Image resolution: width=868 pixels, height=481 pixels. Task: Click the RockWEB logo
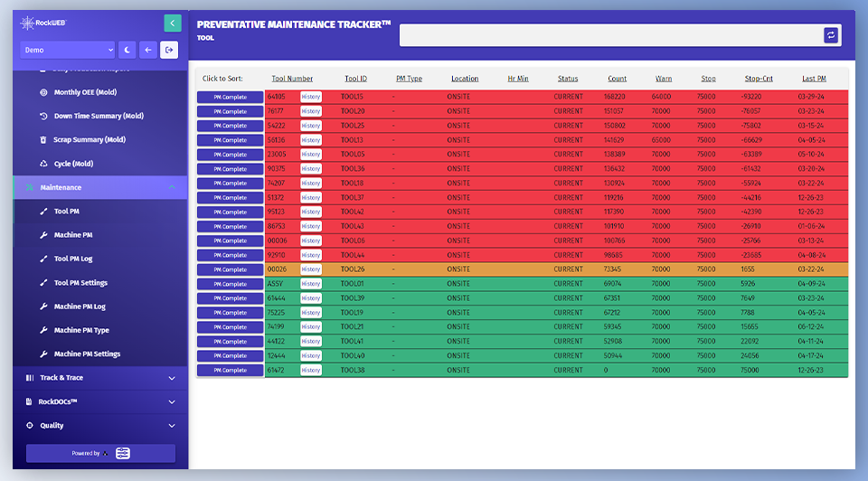[x=43, y=23]
